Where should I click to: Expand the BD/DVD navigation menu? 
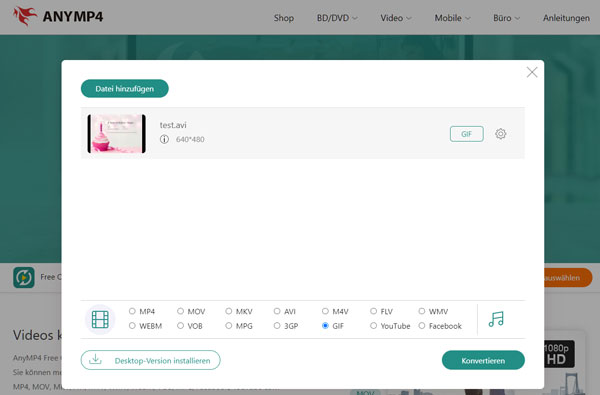337,18
